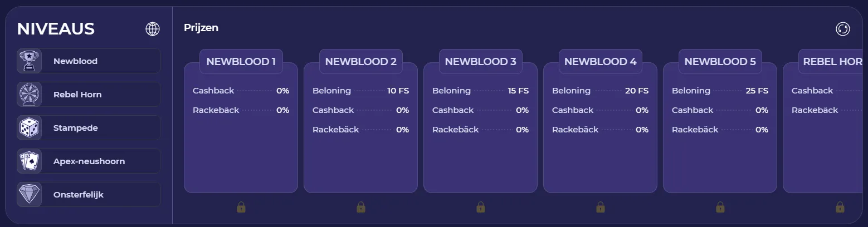Show the Onsterfelijk level
Screen dimensions: 868x227
click(100, 195)
